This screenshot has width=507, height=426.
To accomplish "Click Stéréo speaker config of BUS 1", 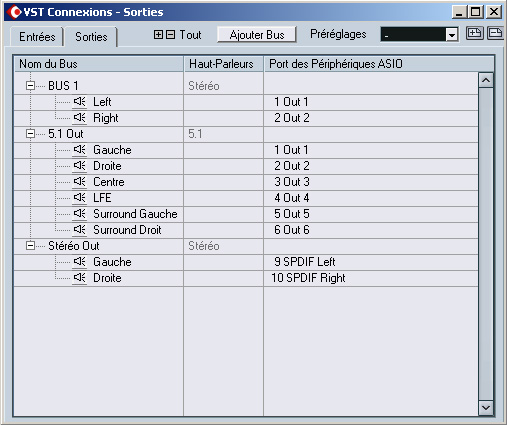I will [x=204, y=86].
